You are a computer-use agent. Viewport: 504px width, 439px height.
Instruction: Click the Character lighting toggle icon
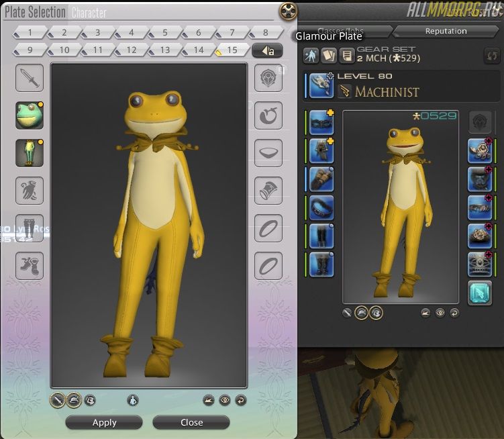[425, 313]
